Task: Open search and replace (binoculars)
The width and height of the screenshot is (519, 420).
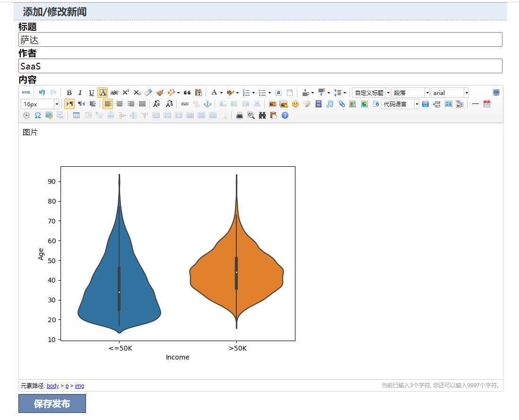Action: tap(262, 115)
